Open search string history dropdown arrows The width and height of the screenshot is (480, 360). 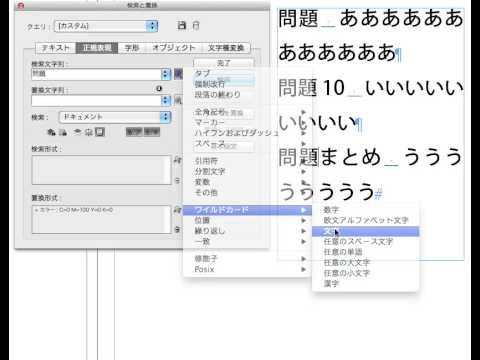coord(166,74)
